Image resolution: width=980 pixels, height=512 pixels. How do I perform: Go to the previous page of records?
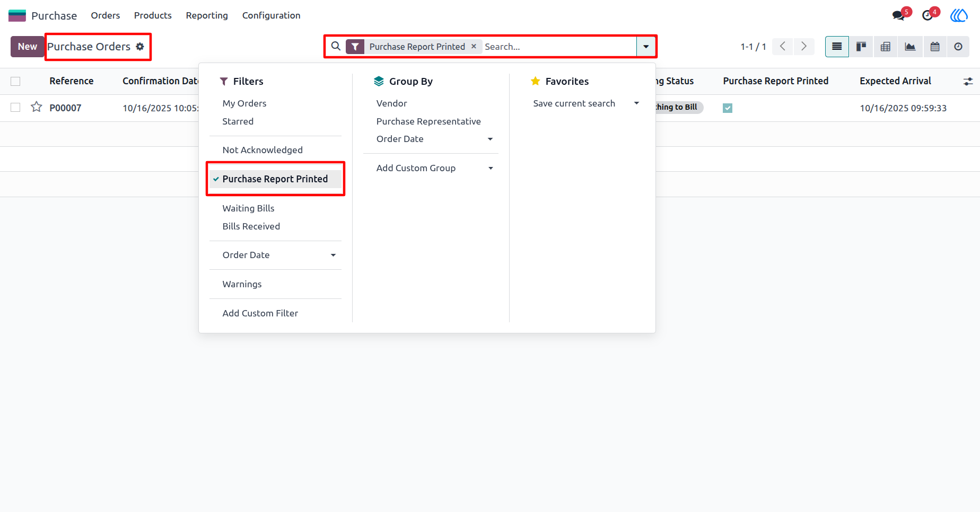[783, 47]
